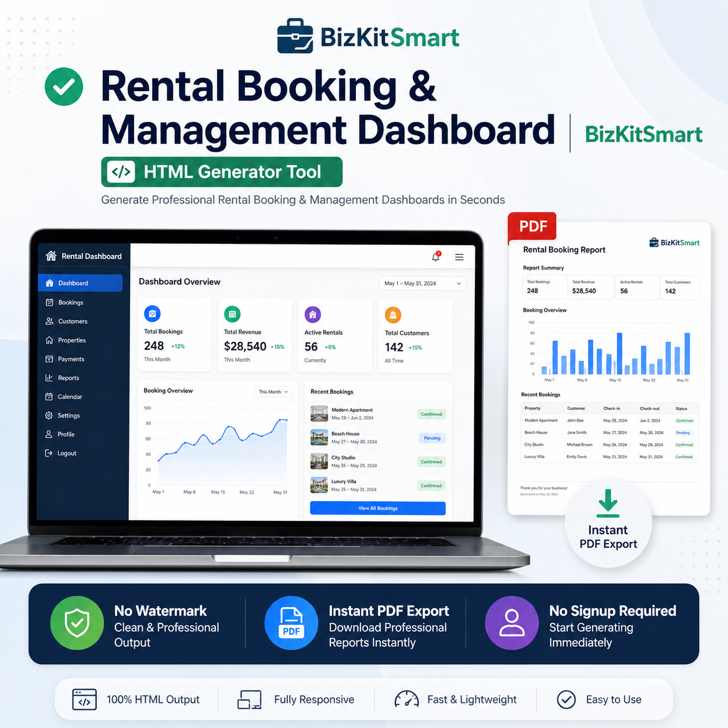Click the blue Total Bookings card icon
The image size is (728, 728).
(152, 313)
